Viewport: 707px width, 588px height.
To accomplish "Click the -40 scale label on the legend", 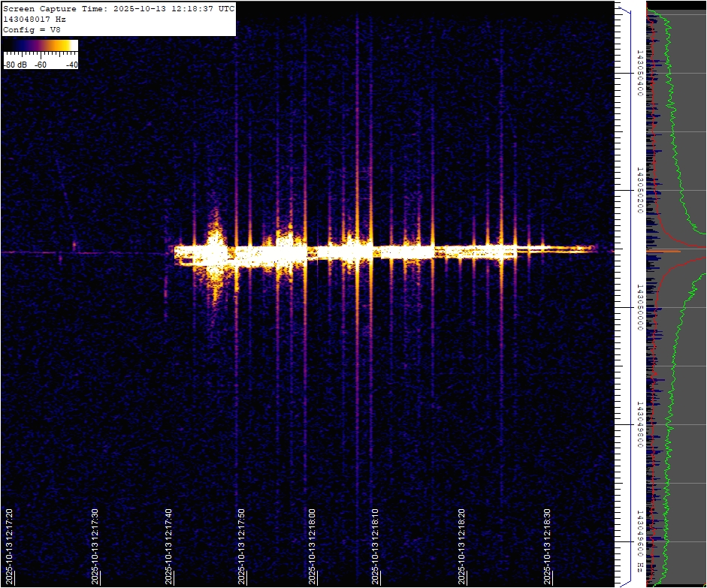I will [71, 65].
